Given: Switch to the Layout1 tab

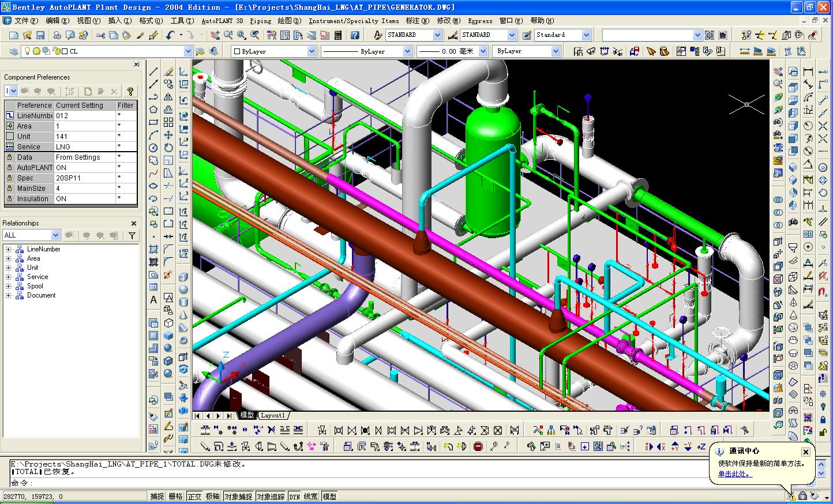Looking at the screenshot, I should click(272, 415).
